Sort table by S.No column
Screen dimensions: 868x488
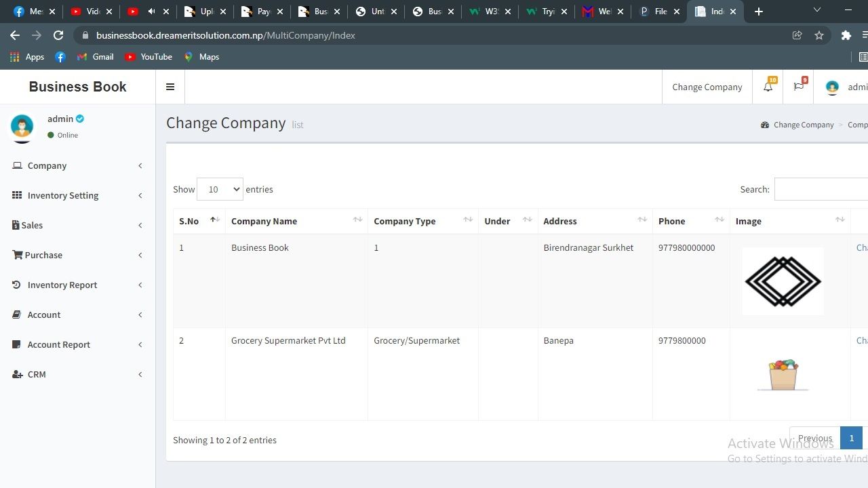(199, 221)
